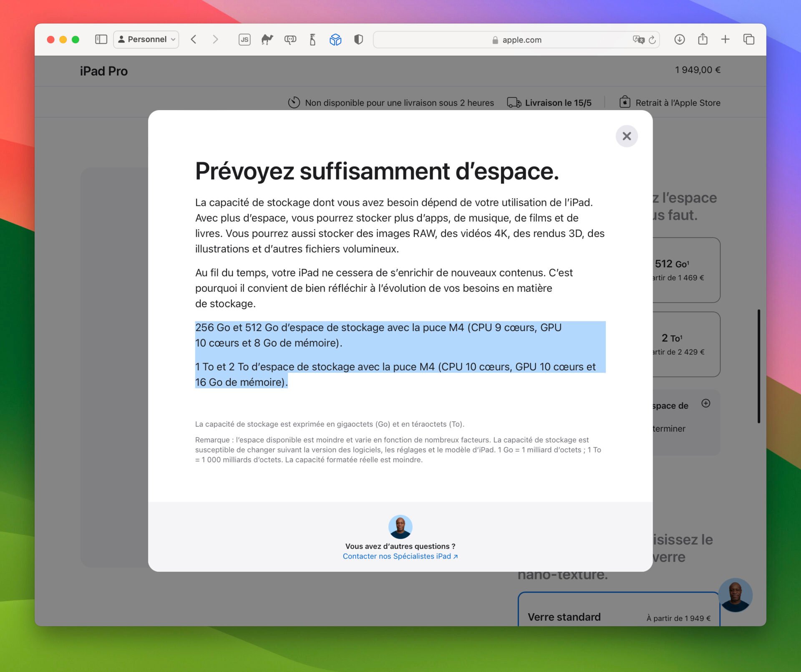801x672 pixels.
Task: Click the 1 To et 2 To paragraph
Action: coord(395,374)
